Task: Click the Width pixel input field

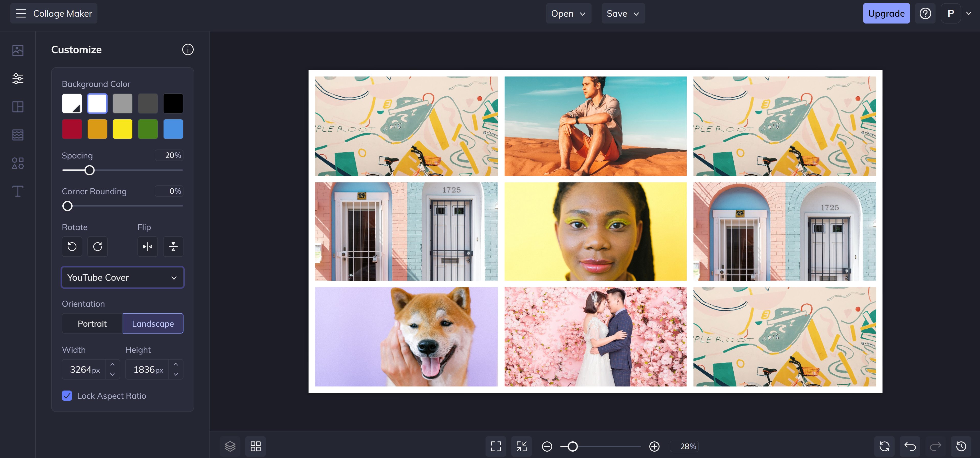Action: pos(84,369)
